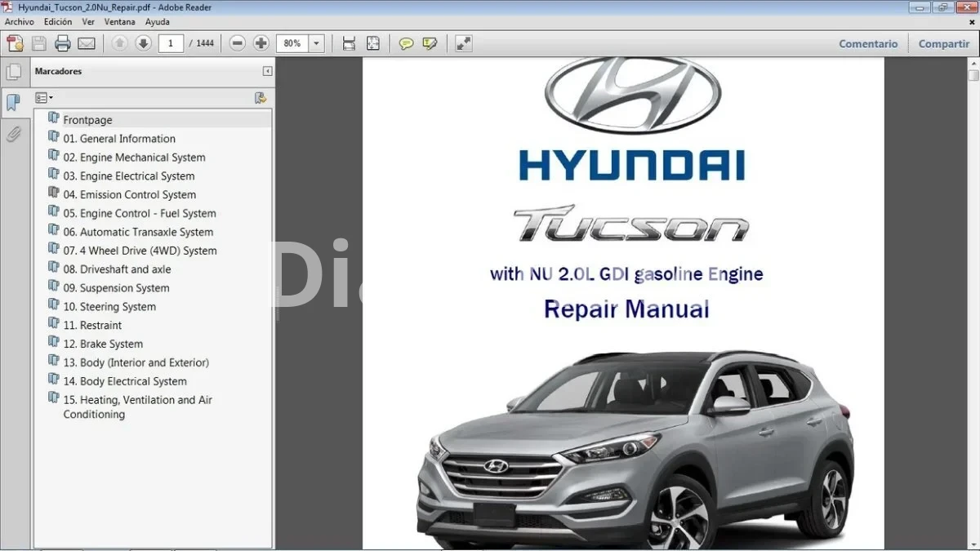Click the 'Repair Manual' heading on page

tap(626, 309)
